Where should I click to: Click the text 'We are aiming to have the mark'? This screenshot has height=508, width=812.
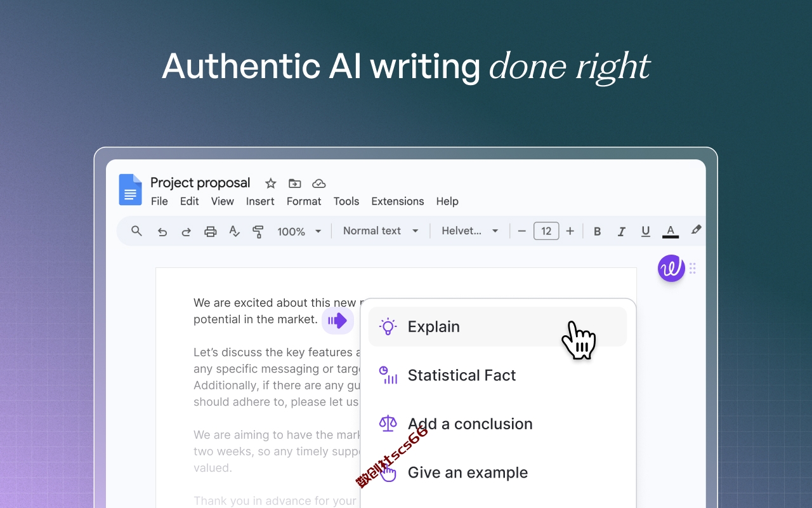click(x=277, y=435)
